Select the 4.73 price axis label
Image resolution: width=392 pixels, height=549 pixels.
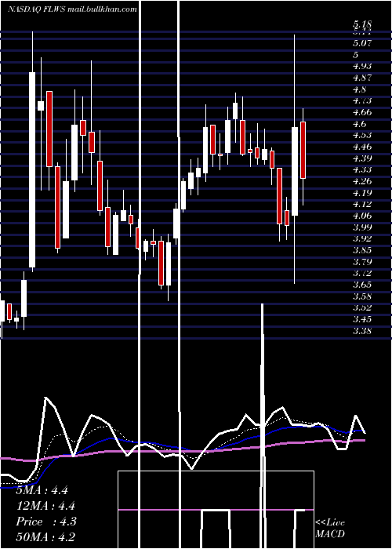[362, 101]
